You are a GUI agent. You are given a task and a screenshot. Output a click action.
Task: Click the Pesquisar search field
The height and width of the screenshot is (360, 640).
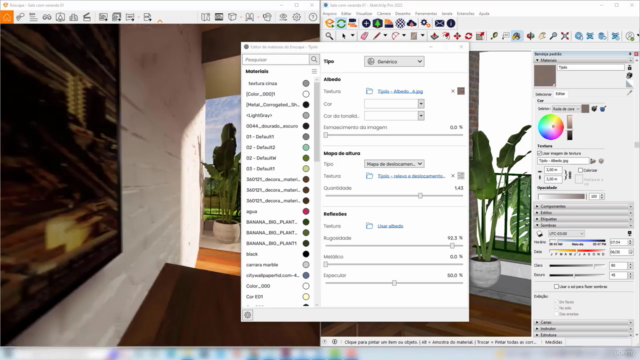[x=276, y=60]
